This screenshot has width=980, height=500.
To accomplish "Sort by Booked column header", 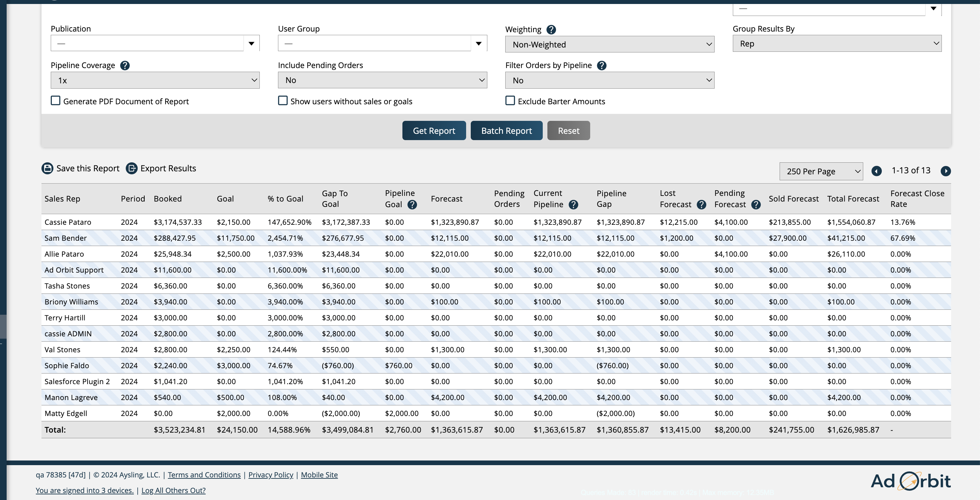I will pyautogui.click(x=168, y=199).
